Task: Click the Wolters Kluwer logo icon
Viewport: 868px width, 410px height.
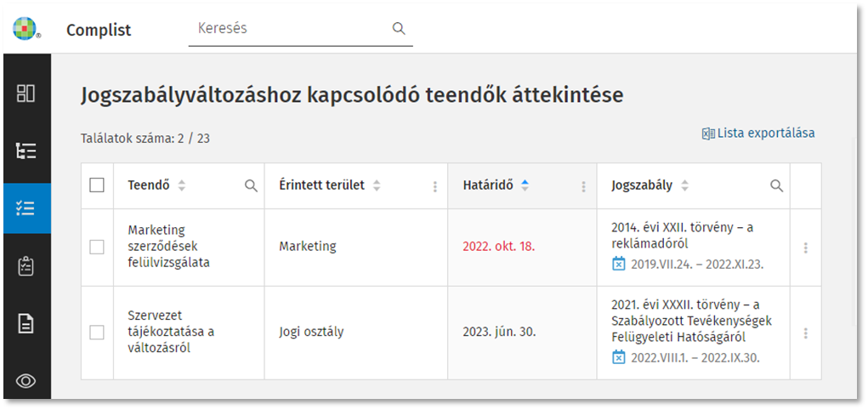Action: (x=26, y=29)
